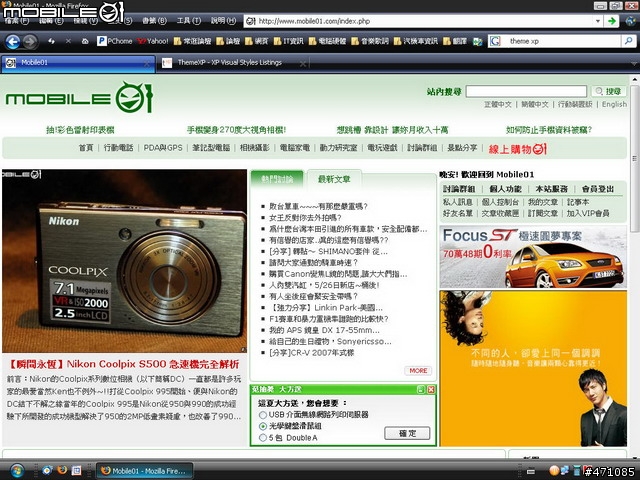Close the 免抽獎 大方送 poll widget

click(431, 389)
